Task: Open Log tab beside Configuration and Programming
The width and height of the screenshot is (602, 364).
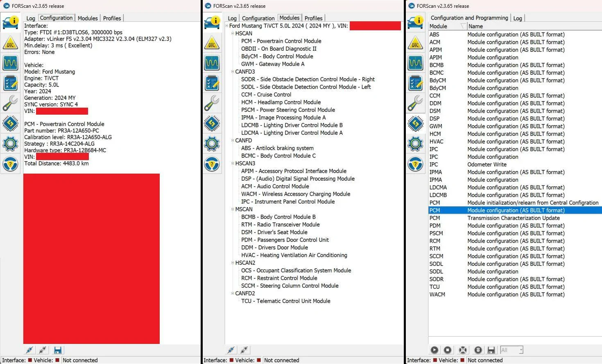Action: pos(518,18)
